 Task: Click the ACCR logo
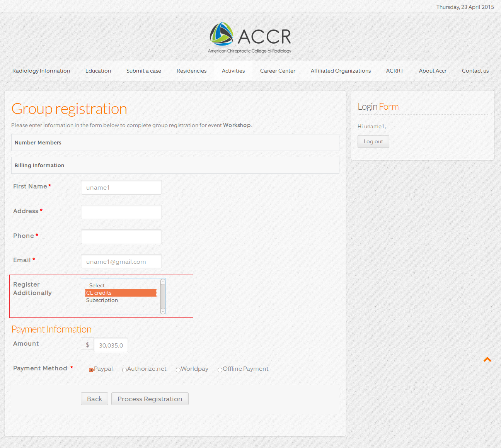click(x=250, y=37)
